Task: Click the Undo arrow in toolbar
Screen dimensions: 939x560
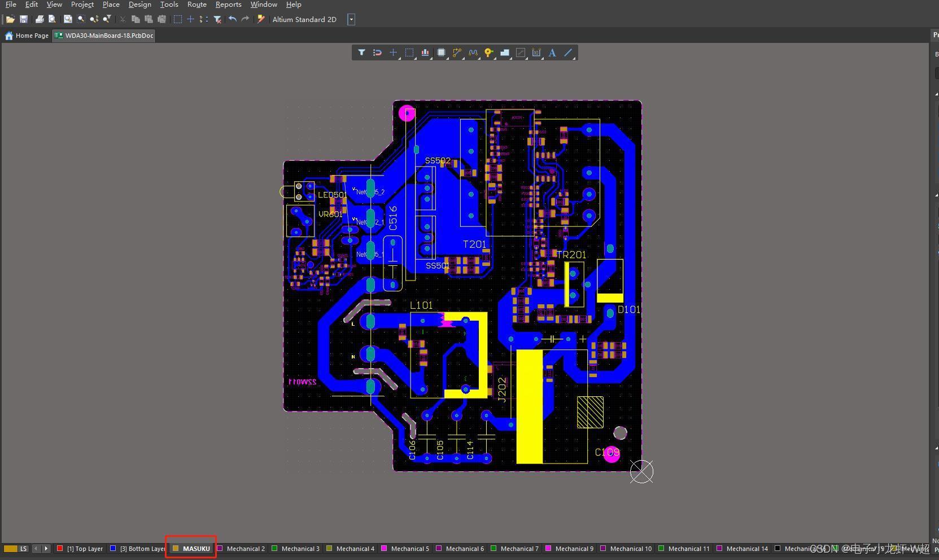Action: pyautogui.click(x=232, y=19)
